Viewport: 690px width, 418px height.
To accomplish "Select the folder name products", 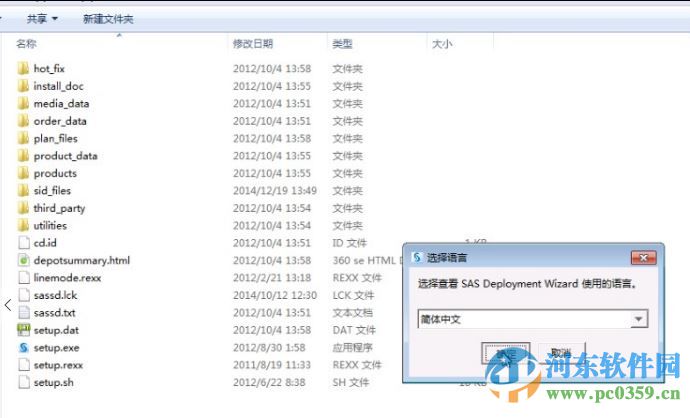I will point(55,173).
